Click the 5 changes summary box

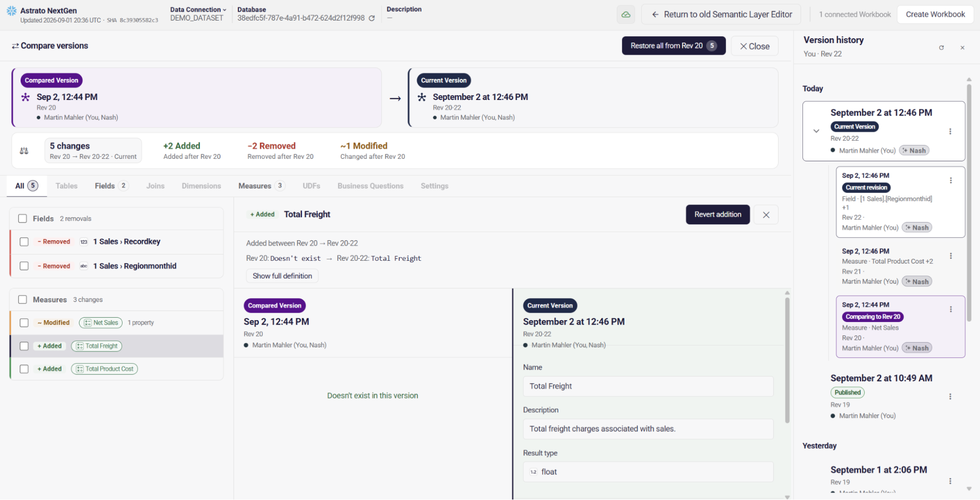click(93, 150)
